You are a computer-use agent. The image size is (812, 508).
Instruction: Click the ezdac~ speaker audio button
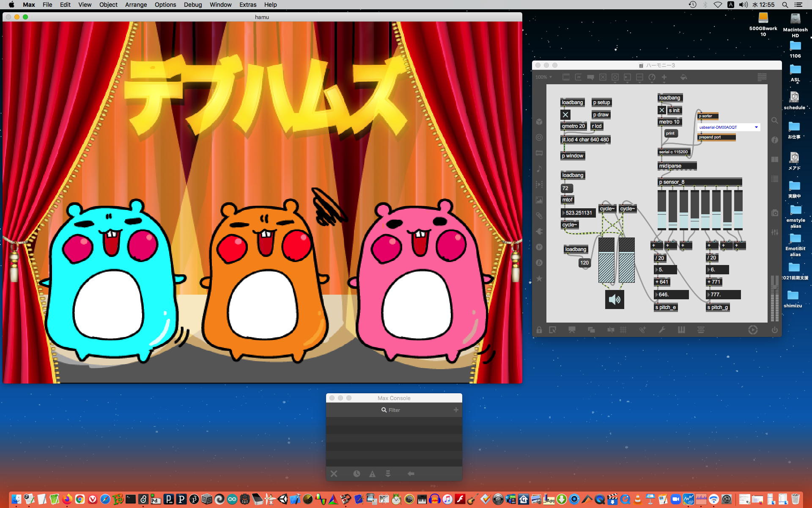pyautogui.click(x=614, y=300)
